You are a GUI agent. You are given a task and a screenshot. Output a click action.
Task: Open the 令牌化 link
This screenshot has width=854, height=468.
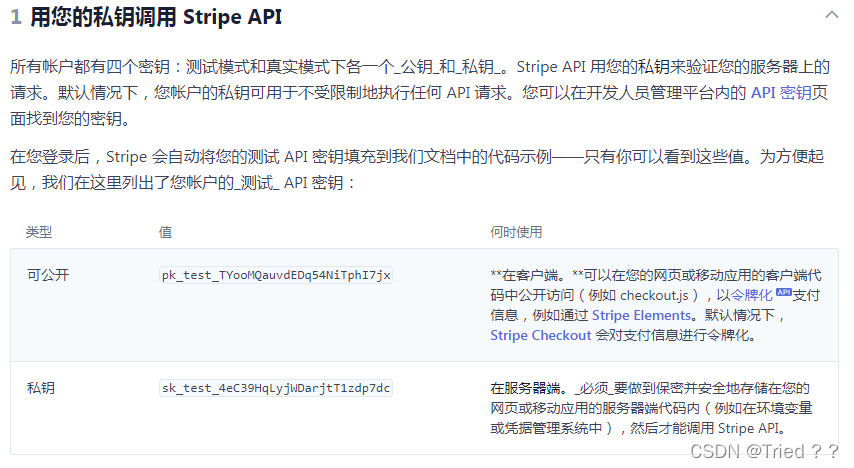(752, 295)
